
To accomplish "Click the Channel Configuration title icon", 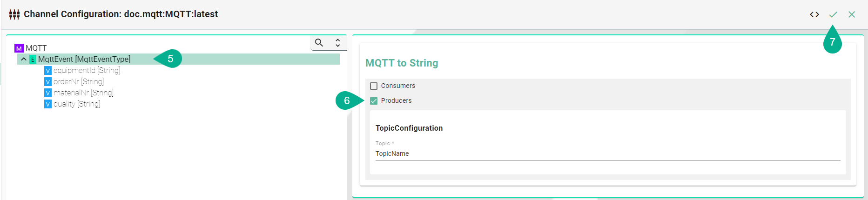I will click(x=14, y=14).
